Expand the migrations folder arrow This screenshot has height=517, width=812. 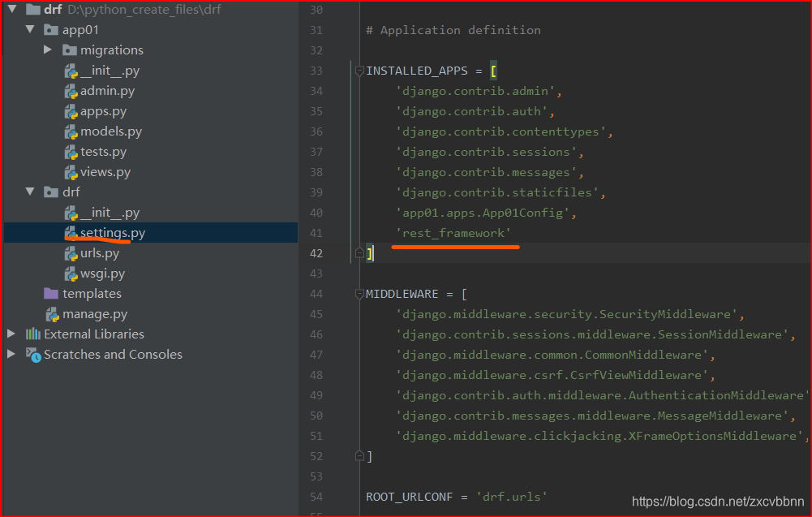48,50
